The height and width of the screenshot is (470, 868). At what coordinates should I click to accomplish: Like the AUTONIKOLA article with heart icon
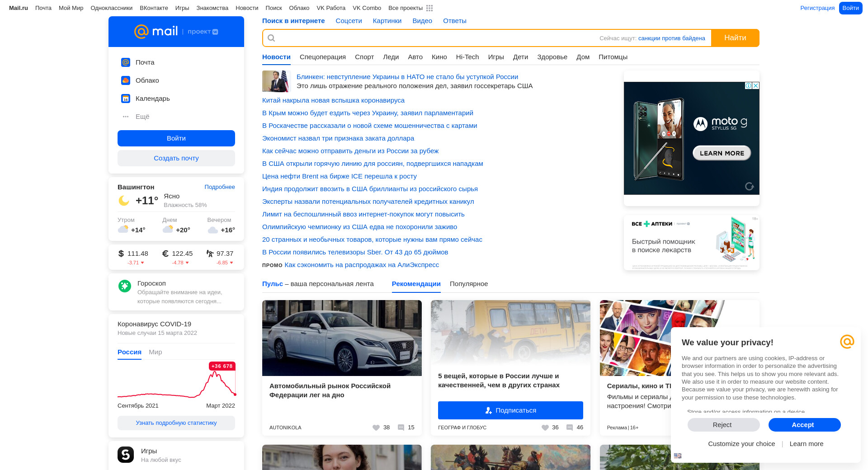point(376,428)
